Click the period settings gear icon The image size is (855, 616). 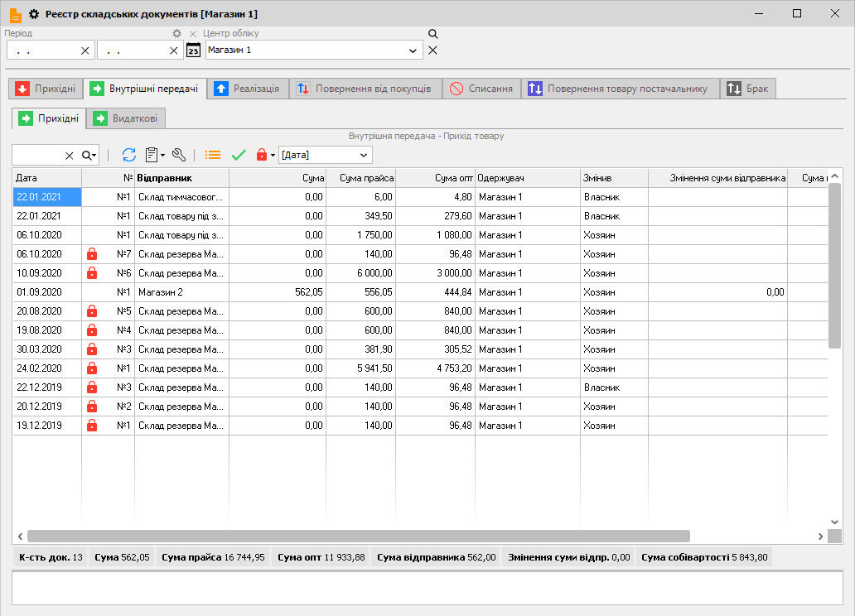click(x=176, y=34)
